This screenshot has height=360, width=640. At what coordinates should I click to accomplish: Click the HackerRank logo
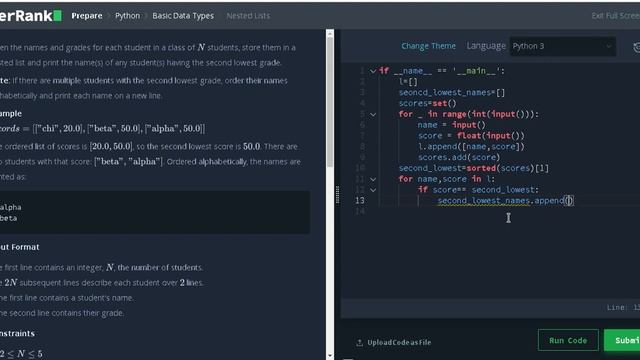[x=31, y=16]
